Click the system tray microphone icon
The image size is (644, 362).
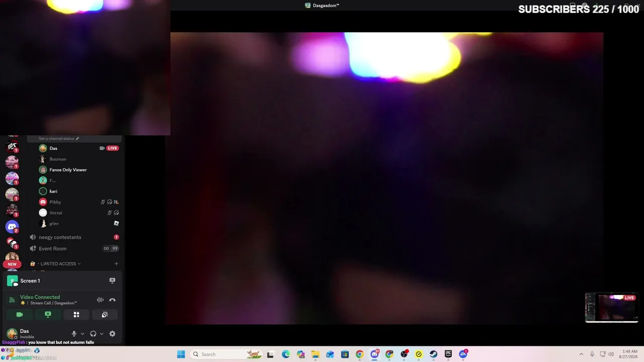592,354
